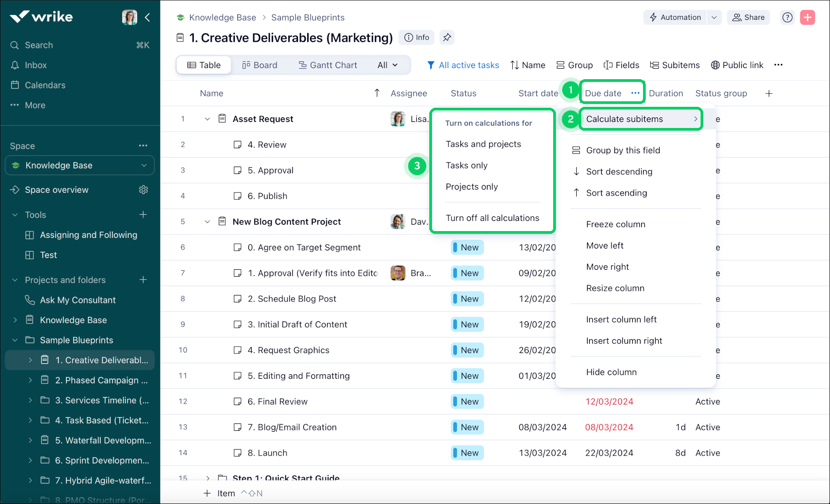Mark 6. Final Review task checkbox
The height and width of the screenshot is (504, 830).
(238, 401)
